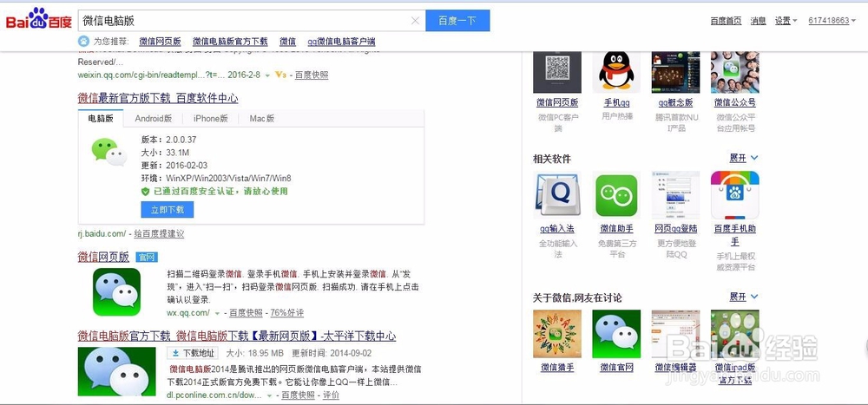Click the QR code thumbnail for 微信网页版

coord(557,72)
